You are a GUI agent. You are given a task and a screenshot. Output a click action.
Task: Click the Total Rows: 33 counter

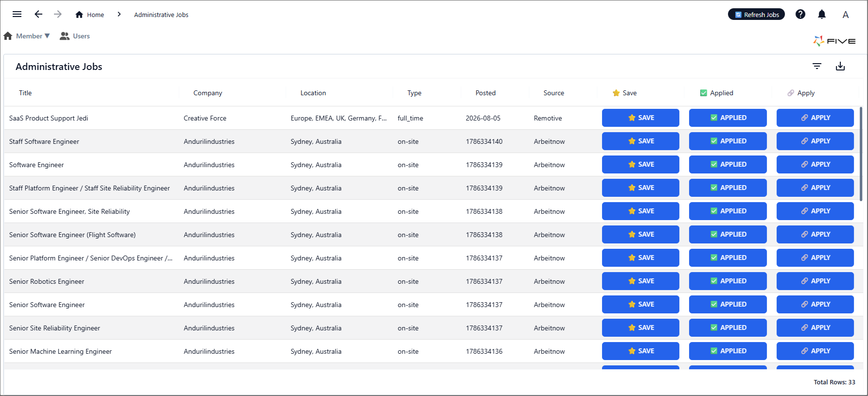point(834,382)
